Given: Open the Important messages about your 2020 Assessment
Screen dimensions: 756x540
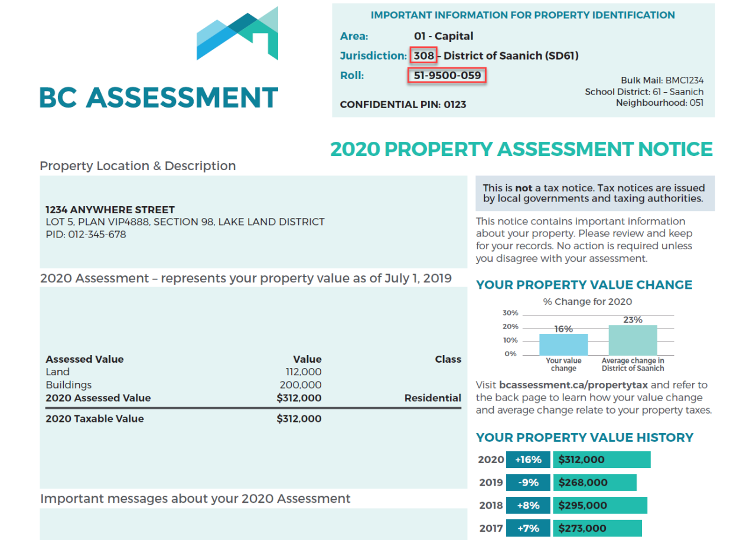Looking at the screenshot, I should point(194,498).
